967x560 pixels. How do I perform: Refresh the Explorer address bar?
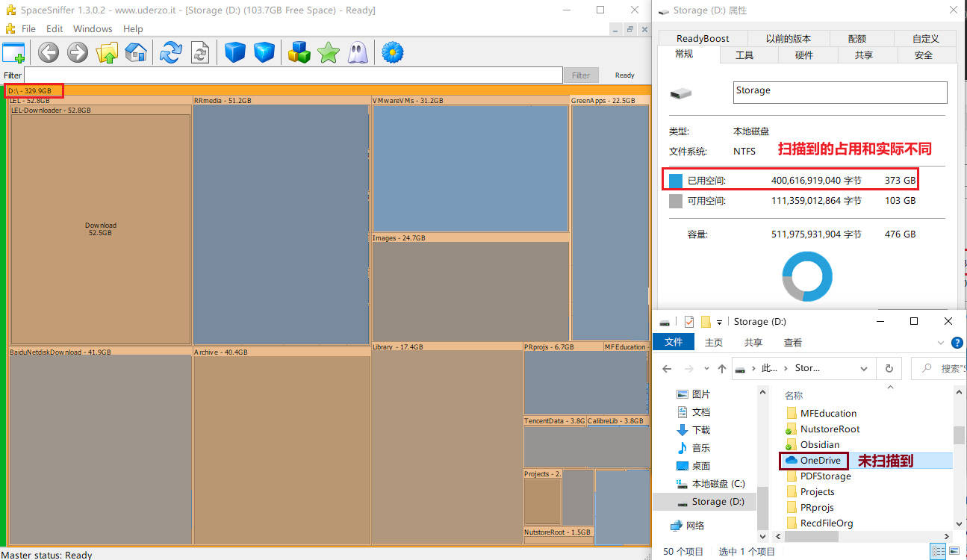point(889,368)
